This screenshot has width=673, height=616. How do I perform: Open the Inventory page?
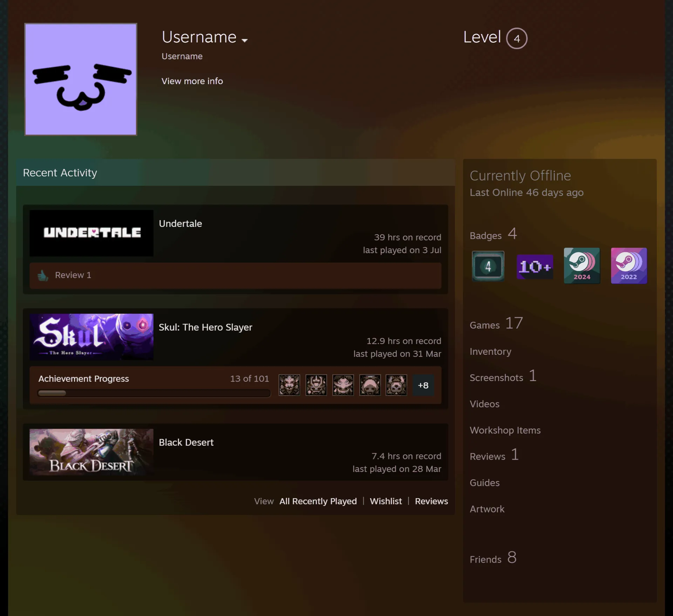point(490,351)
